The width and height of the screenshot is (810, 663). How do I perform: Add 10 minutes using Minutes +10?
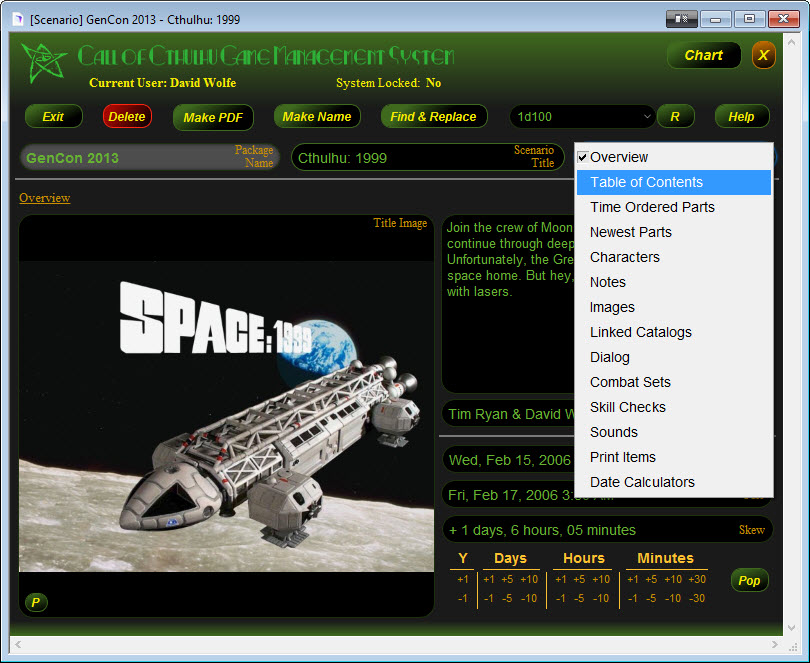point(673,579)
